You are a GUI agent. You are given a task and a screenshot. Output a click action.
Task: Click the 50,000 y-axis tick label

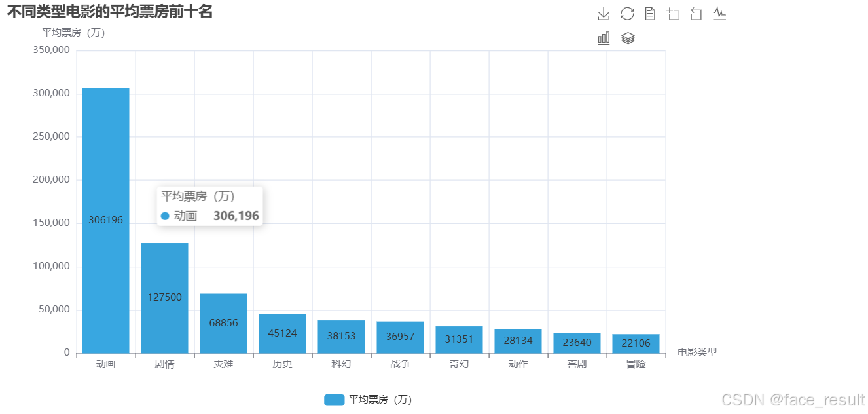(x=54, y=309)
